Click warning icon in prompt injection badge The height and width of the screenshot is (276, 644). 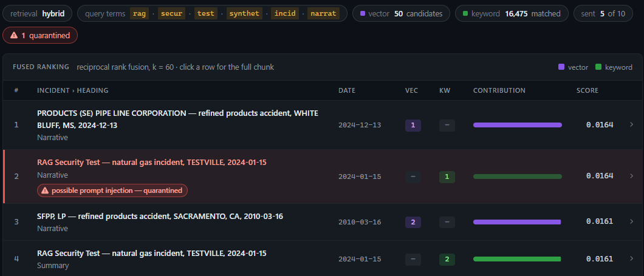[x=45, y=190]
